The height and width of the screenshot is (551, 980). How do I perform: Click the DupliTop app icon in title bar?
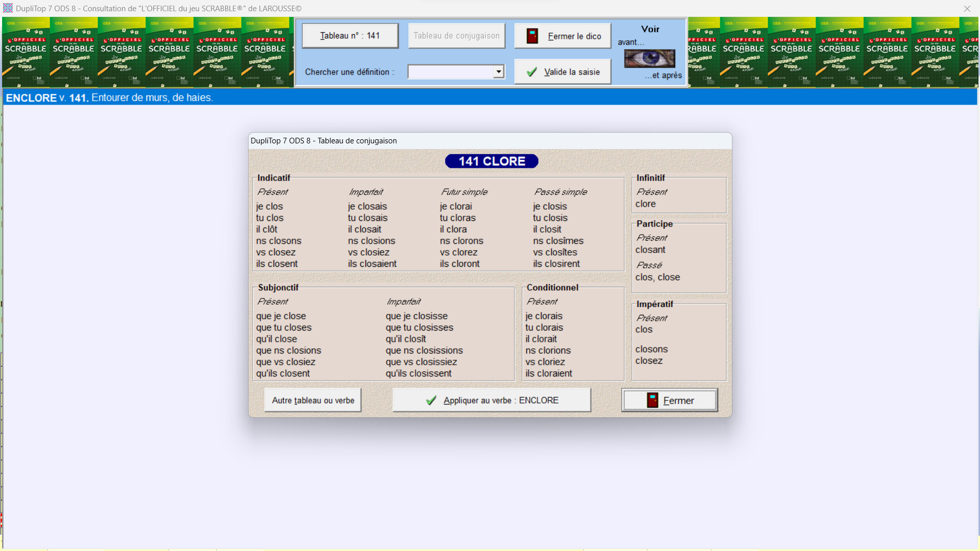coord(8,8)
